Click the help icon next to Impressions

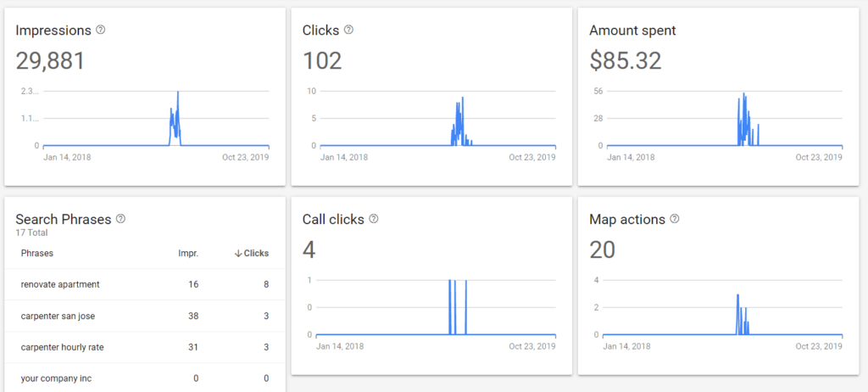coord(101,30)
